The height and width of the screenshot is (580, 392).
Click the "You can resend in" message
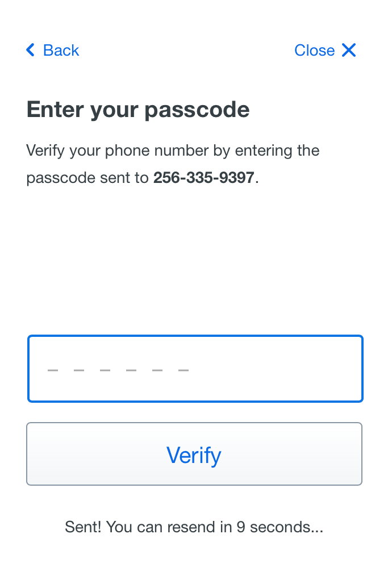tap(169, 527)
